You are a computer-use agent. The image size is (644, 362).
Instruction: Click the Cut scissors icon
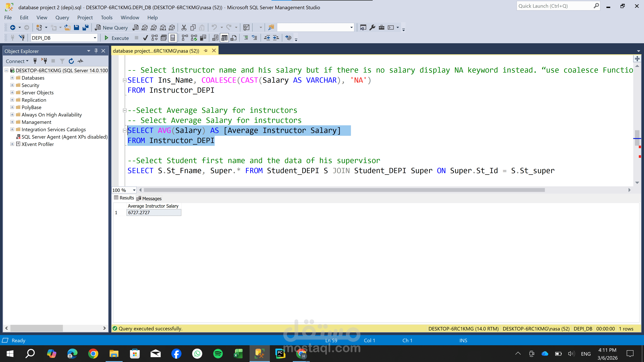point(184,27)
